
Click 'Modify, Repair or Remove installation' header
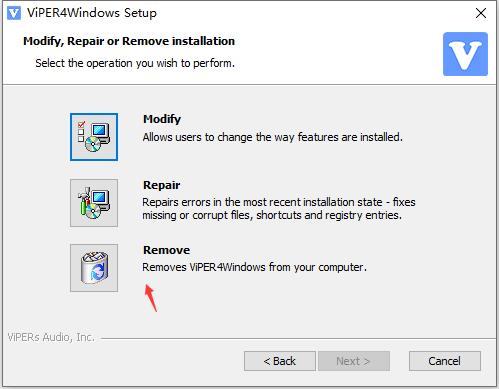click(x=129, y=41)
